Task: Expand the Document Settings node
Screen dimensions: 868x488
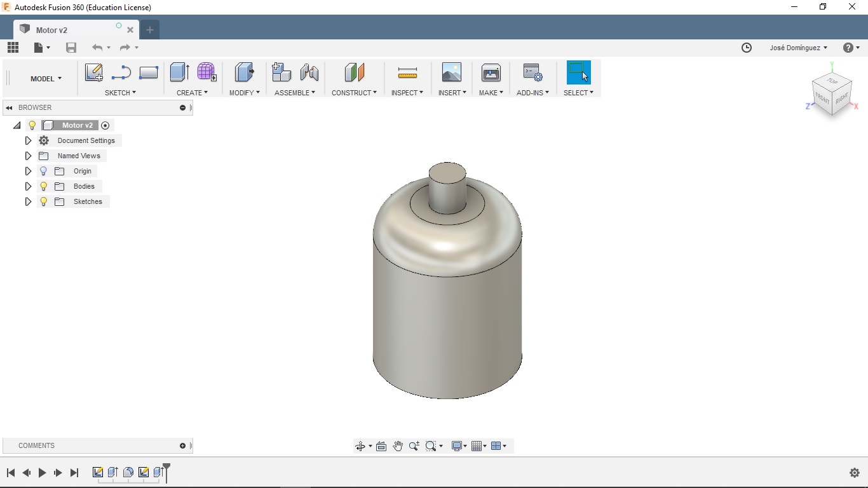Action: pos(28,140)
